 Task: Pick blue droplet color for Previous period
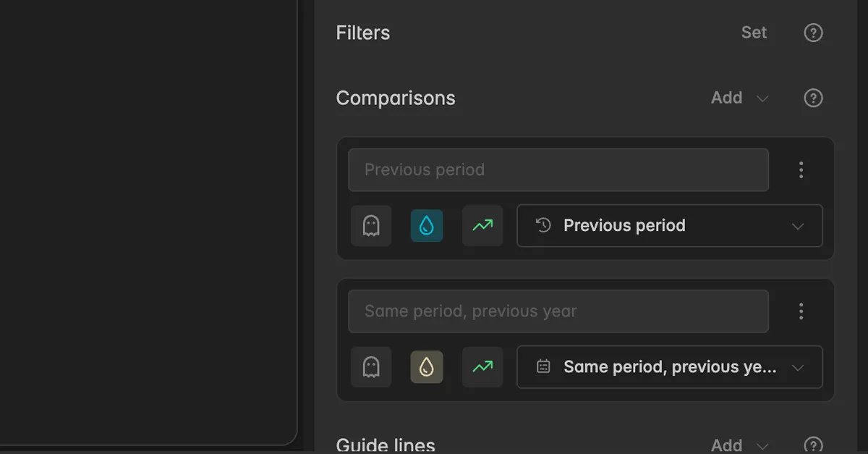tap(427, 226)
